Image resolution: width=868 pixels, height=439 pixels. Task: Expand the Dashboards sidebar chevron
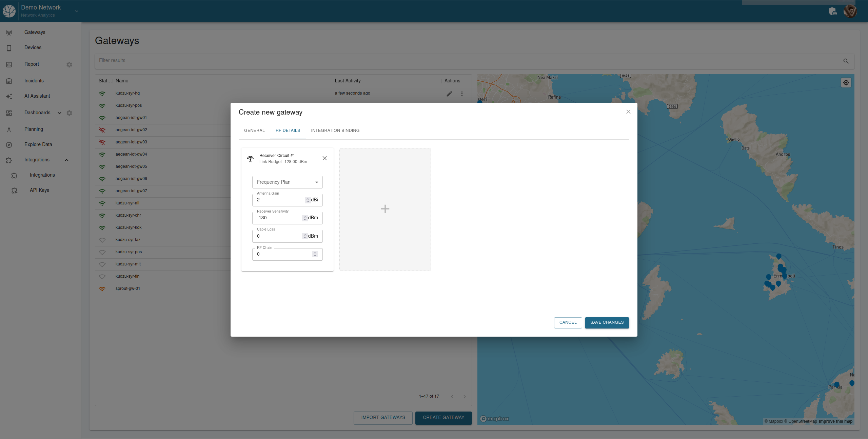click(x=60, y=113)
